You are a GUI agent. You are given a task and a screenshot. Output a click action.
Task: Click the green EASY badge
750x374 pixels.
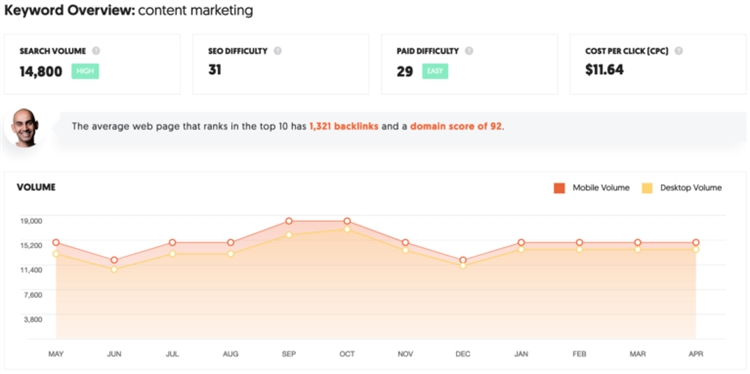tap(435, 72)
